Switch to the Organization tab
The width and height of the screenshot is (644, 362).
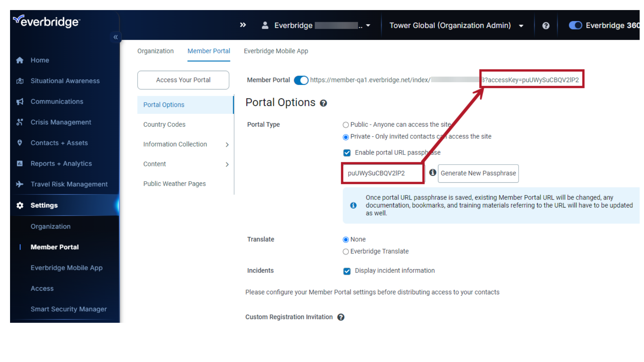coord(155,51)
